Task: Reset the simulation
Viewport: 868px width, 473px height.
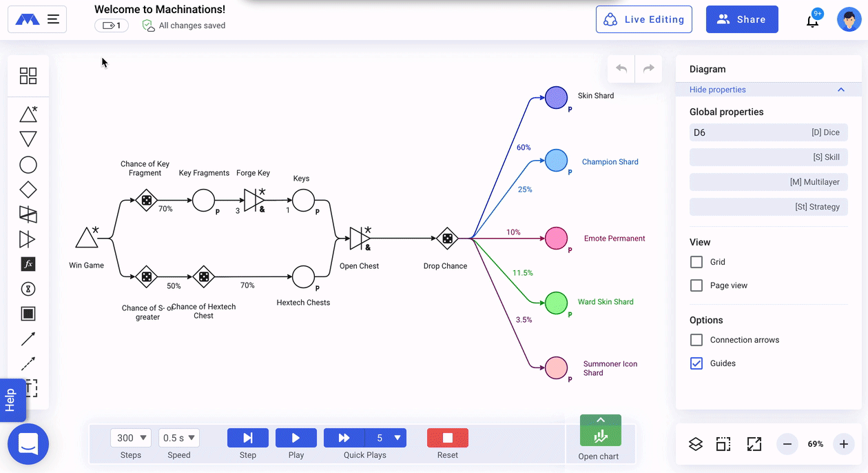Action: click(448, 438)
